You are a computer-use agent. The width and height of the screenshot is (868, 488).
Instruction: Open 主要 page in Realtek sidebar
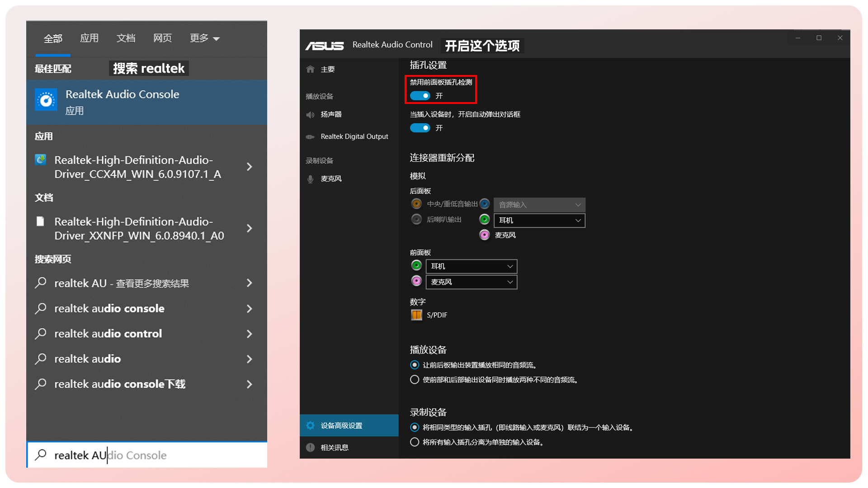349,69
